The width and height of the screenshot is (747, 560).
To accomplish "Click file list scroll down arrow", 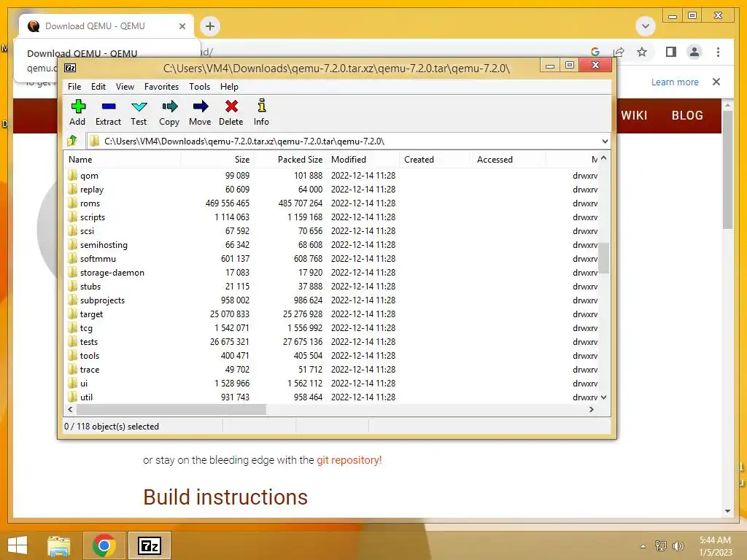I will point(603,397).
